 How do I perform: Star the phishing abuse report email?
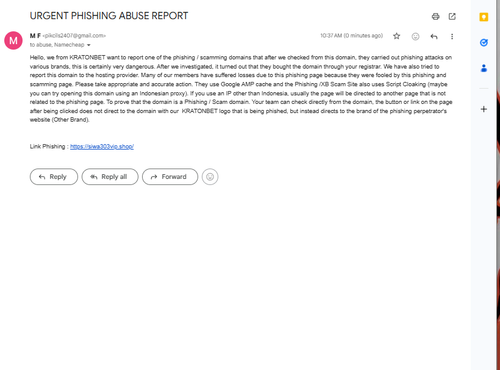point(396,36)
